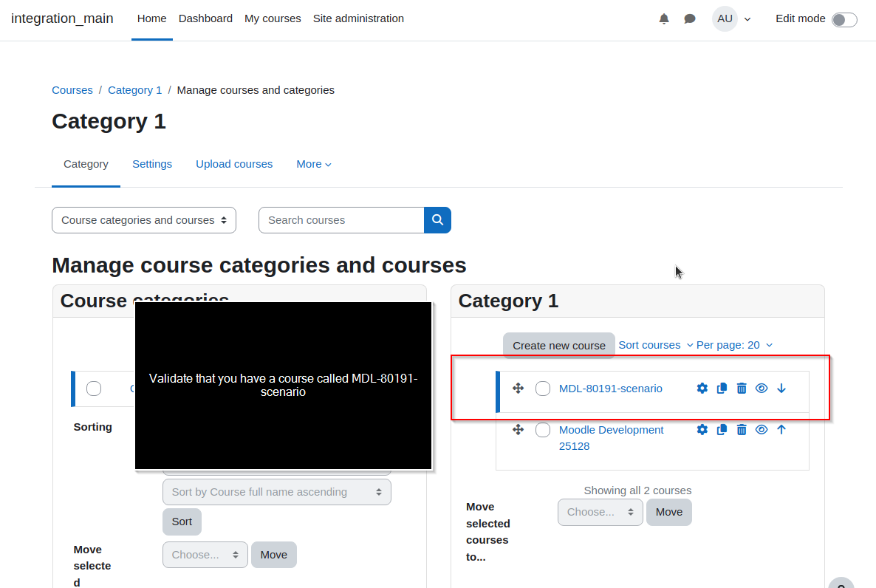Image resolution: width=876 pixels, height=588 pixels.
Task: Open settings gear for Moodle Development 25128
Action: point(702,430)
